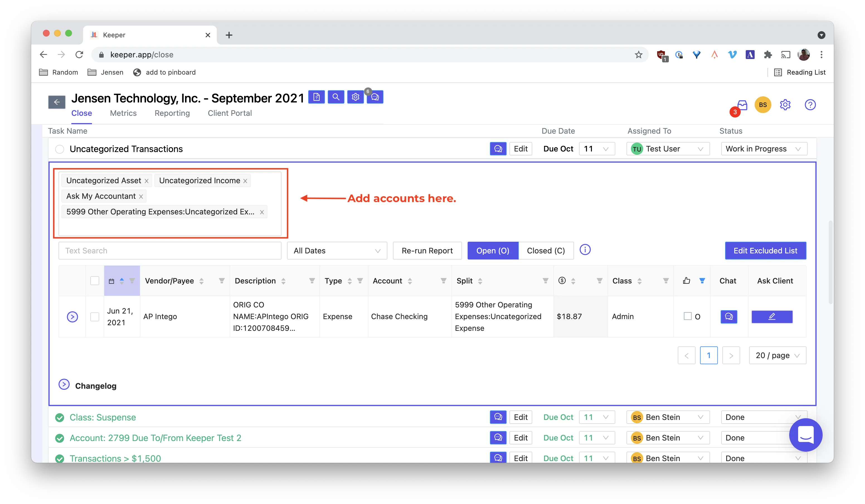Open the BS user avatar menu
Viewport: 865px width, 504px height.
763,105
